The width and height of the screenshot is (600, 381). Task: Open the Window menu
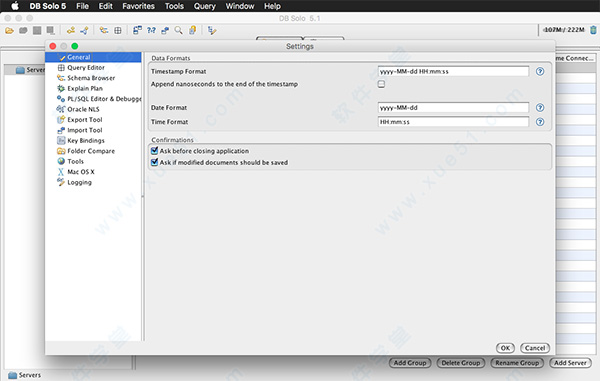240,6
